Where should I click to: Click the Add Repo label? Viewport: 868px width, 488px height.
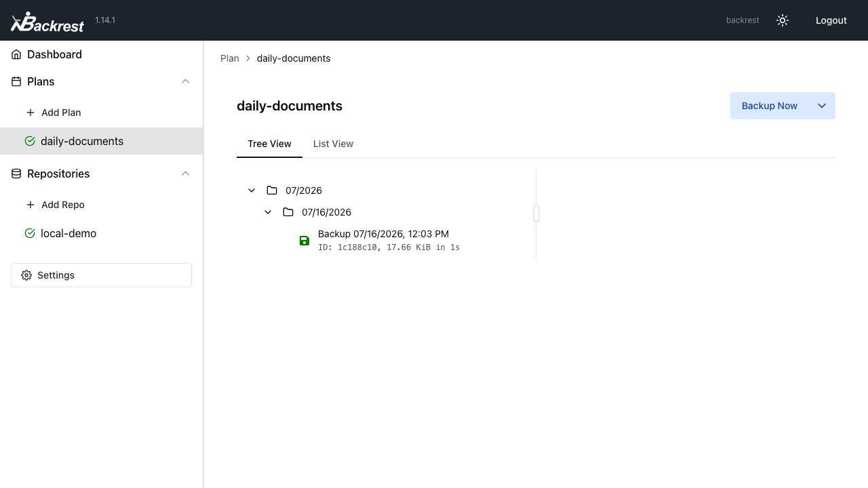tap(63, 205)
